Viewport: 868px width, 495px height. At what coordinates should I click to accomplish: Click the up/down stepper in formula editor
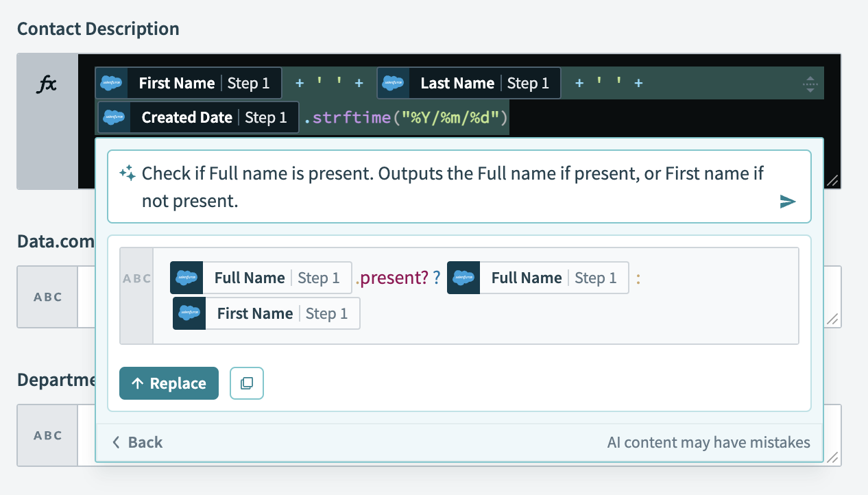point(810,84)
